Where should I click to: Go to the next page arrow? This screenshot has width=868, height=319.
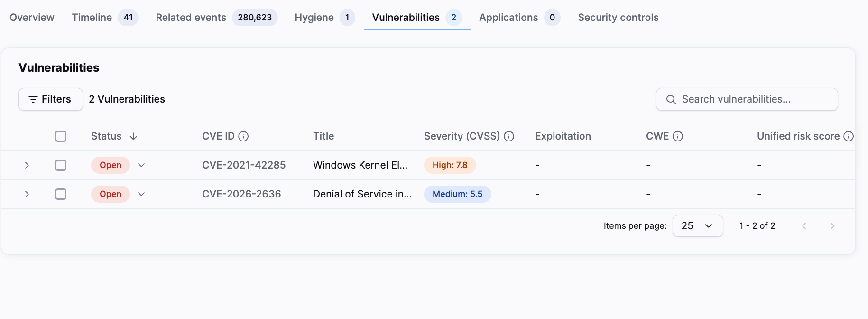point(832,226)
